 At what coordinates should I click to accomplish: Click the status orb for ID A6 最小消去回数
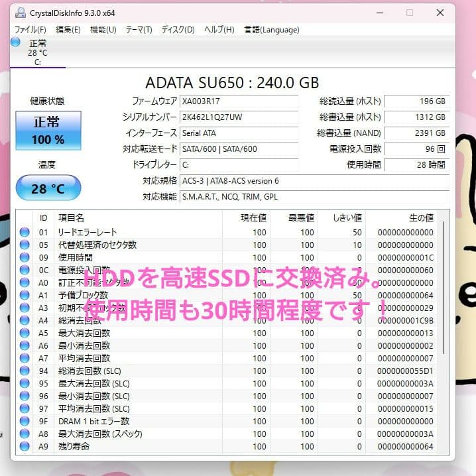[x=25, y=345]
